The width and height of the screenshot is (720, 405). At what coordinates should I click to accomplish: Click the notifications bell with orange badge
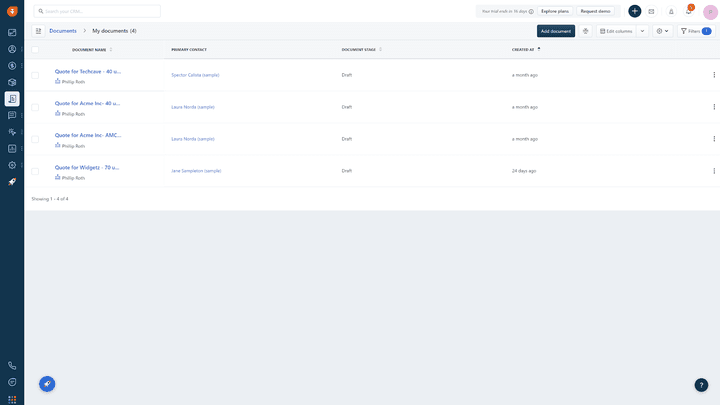point(688,11)
